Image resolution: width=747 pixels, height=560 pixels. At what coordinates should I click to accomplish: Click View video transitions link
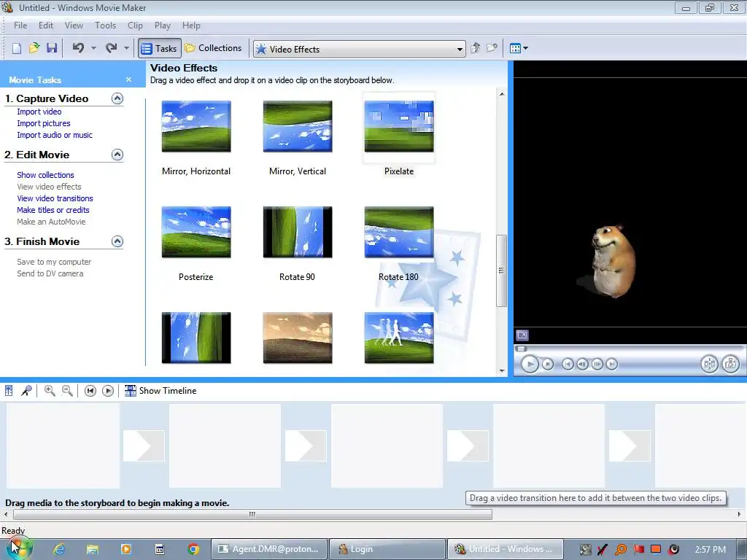tap(55, 198)
